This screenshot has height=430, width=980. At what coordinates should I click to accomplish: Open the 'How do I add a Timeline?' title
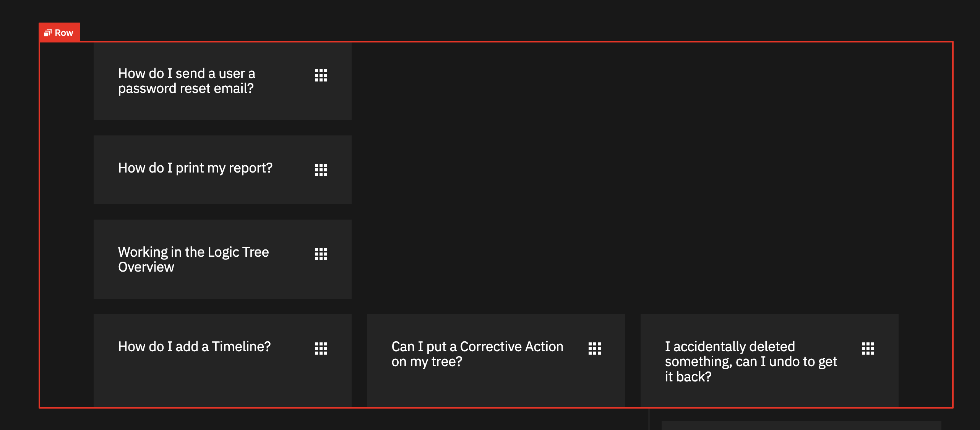[x=194, y=347]
